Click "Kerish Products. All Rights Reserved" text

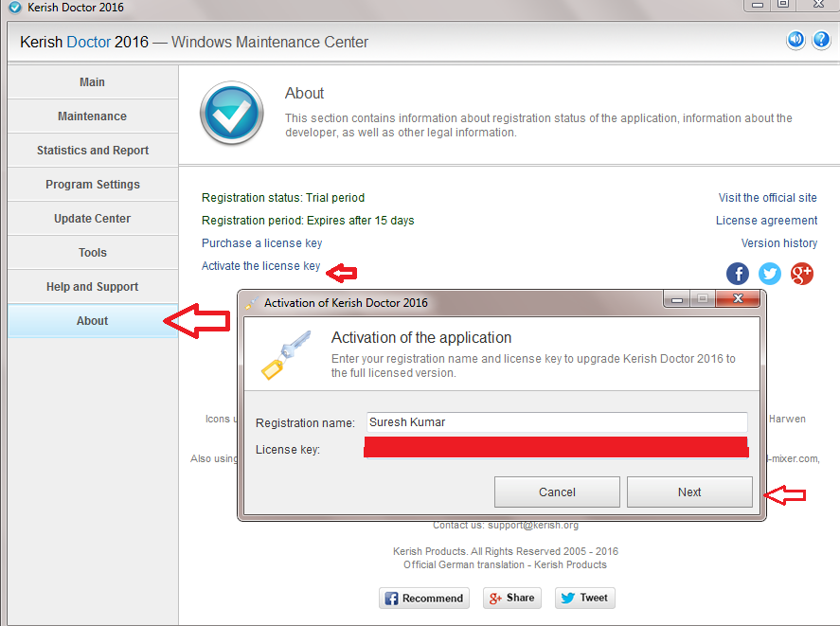[505, 551]
